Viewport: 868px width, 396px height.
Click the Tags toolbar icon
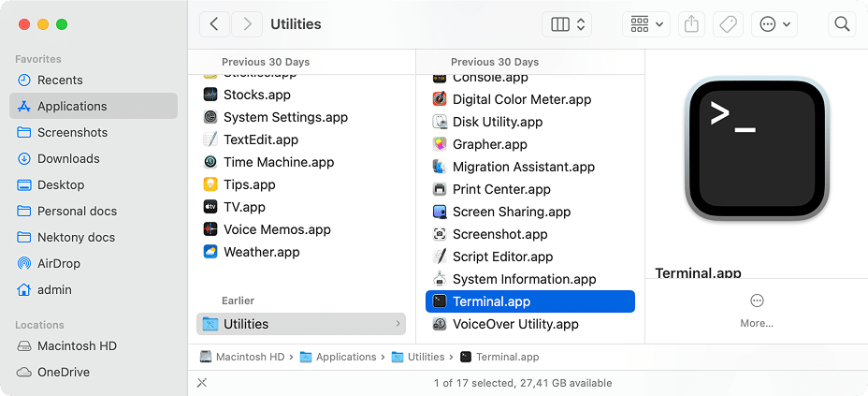[x=728, y=24]
